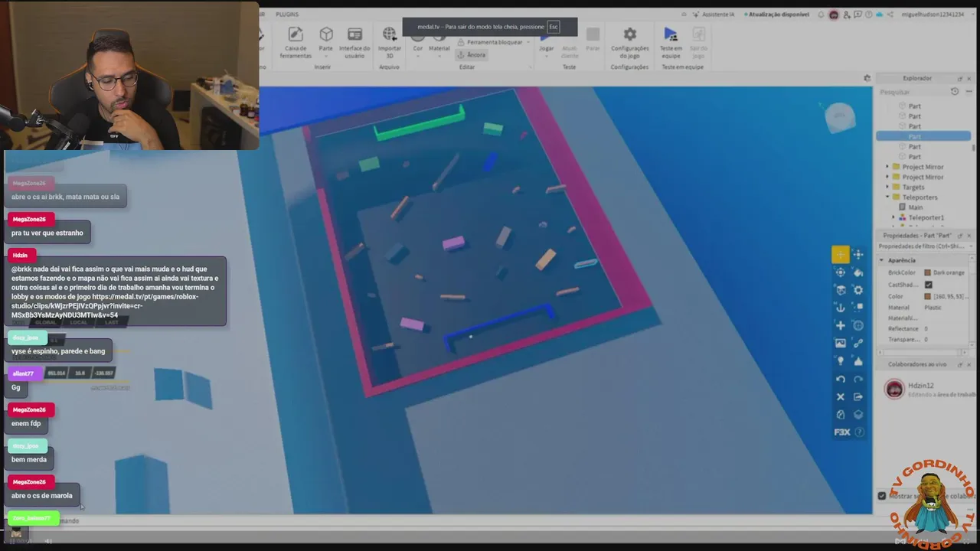Click the Parar stop button

click(x=593, y=39)
